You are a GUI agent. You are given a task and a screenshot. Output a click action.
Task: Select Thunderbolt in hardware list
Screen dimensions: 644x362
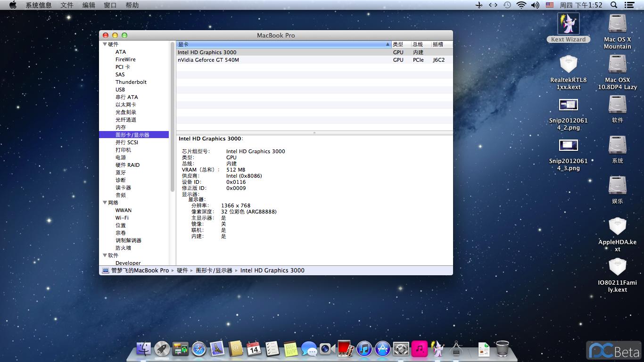[x=131, y=82]
